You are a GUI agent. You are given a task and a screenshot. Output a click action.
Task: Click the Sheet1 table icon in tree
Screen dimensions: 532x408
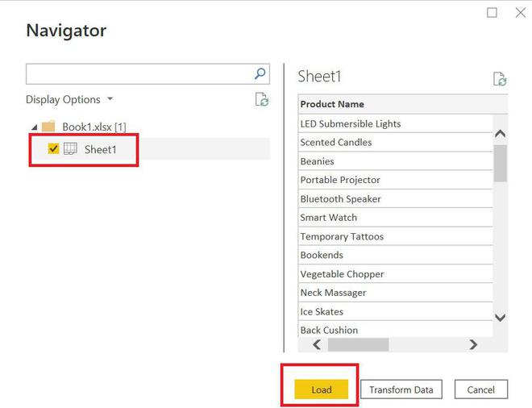point(71,149)
